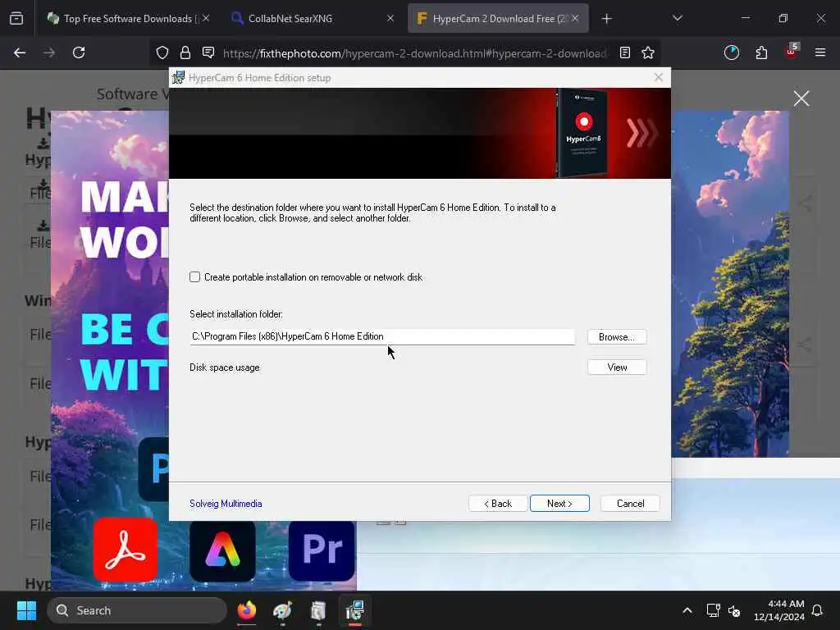Click the permissions icon in address bar
Image resolution: width=840 pixels, height=630 pixels.
coord(208,52)
